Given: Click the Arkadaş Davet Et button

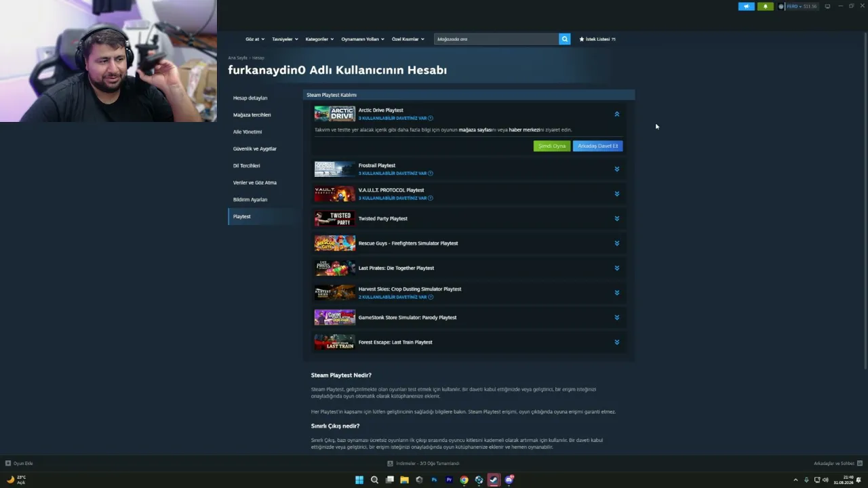Looking at the screenshot, I should pyautogui.click(x=597, y=146).
